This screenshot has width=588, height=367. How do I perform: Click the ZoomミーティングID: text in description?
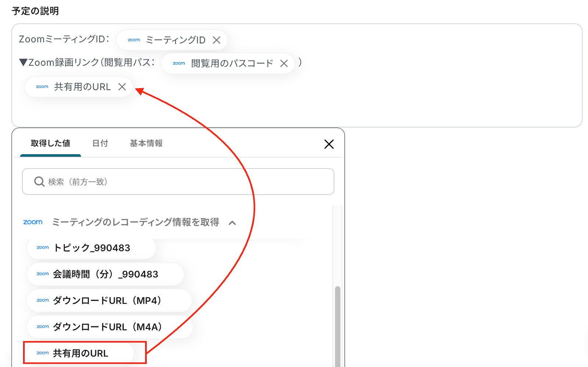(x=64, y=39)
